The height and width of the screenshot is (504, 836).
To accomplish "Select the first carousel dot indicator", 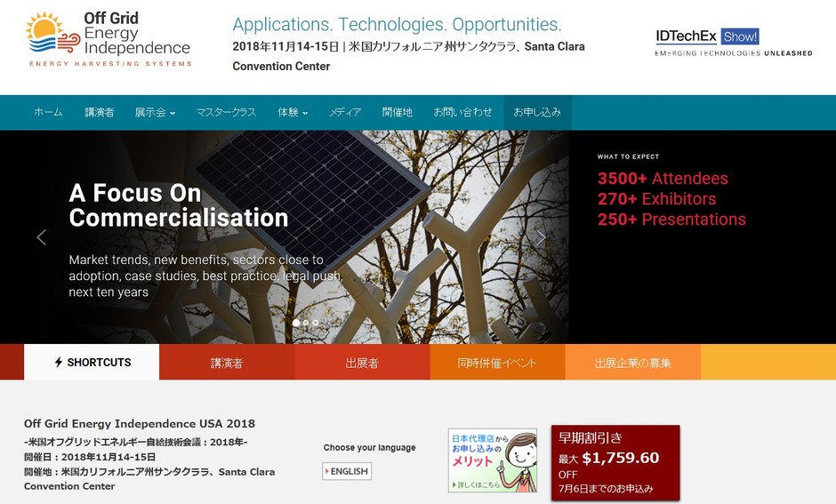I will (296, 323).
